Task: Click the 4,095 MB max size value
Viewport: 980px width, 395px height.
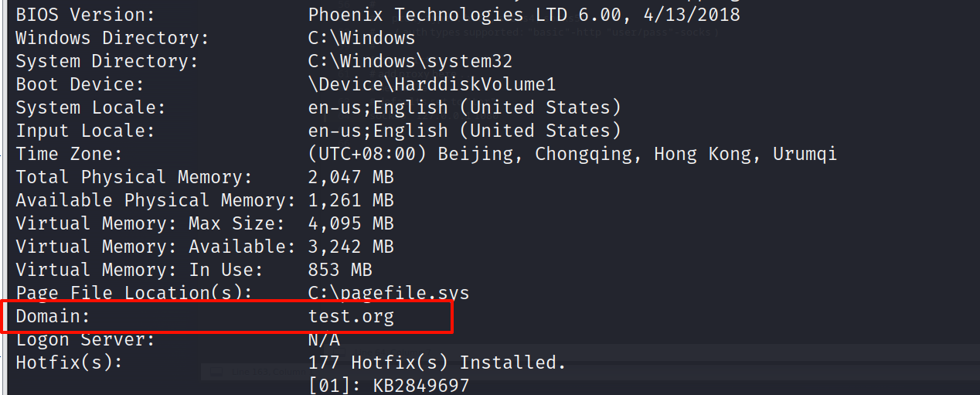Action: 351,223
